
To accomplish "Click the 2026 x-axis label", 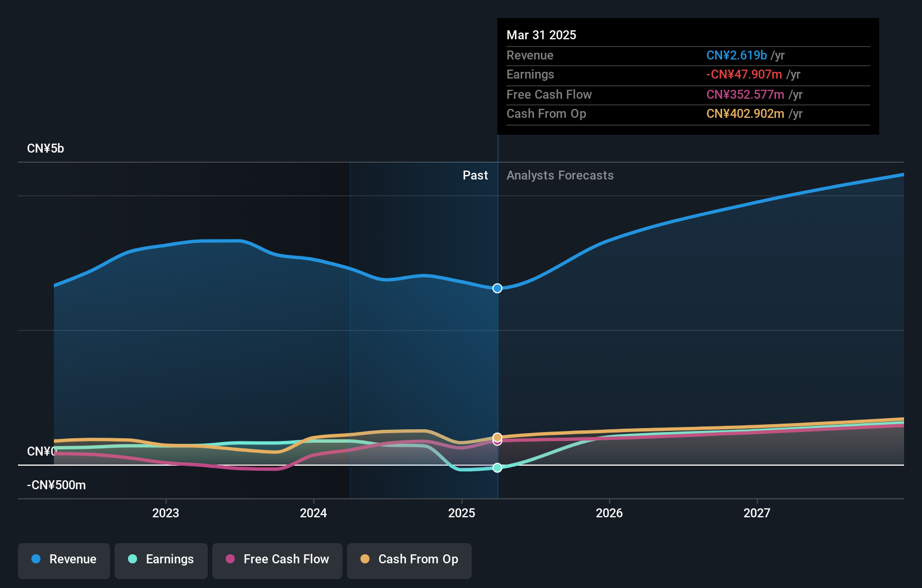I will point(609,513).
